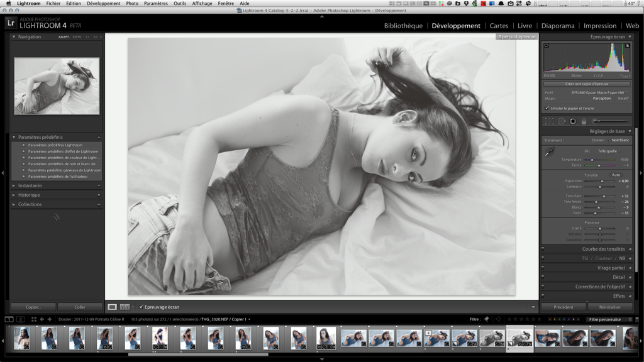Click the Loupe view icon in toolbar
644x362 pixels.
(112, 307)
